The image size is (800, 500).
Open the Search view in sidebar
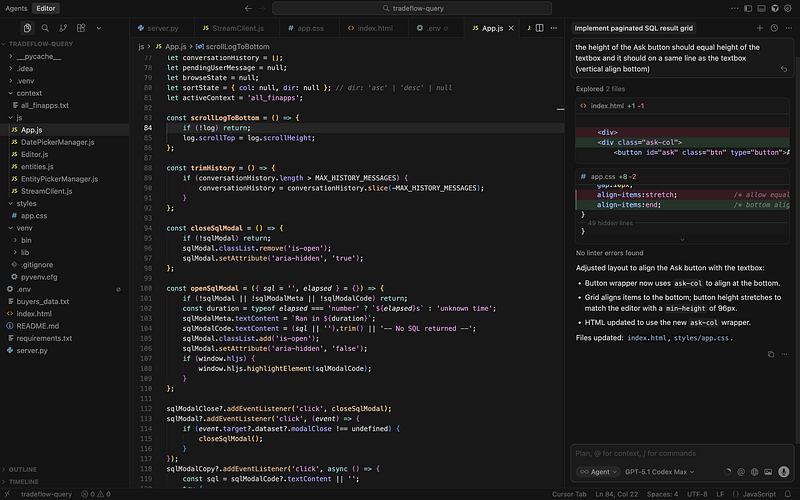tap(45, 28)
